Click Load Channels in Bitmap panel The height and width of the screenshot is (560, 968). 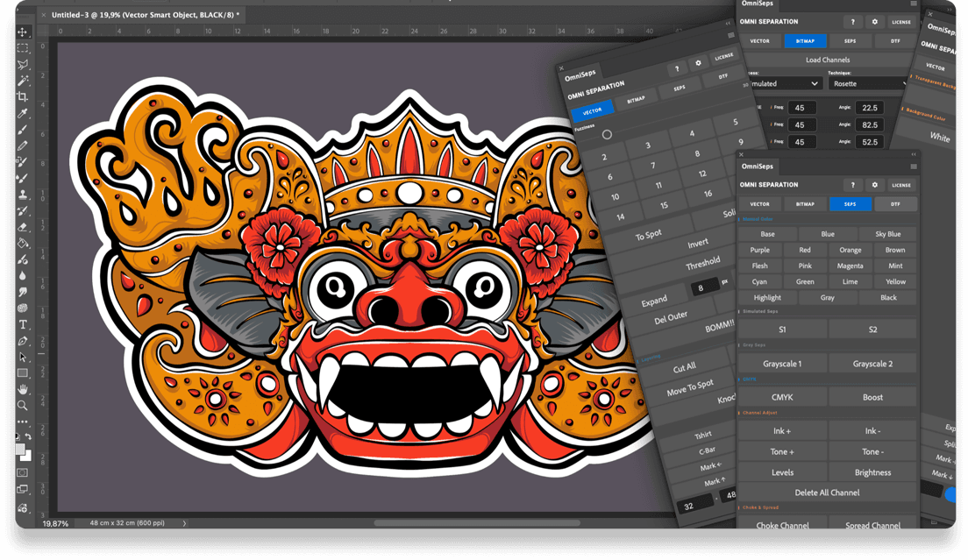coord(827,60)
